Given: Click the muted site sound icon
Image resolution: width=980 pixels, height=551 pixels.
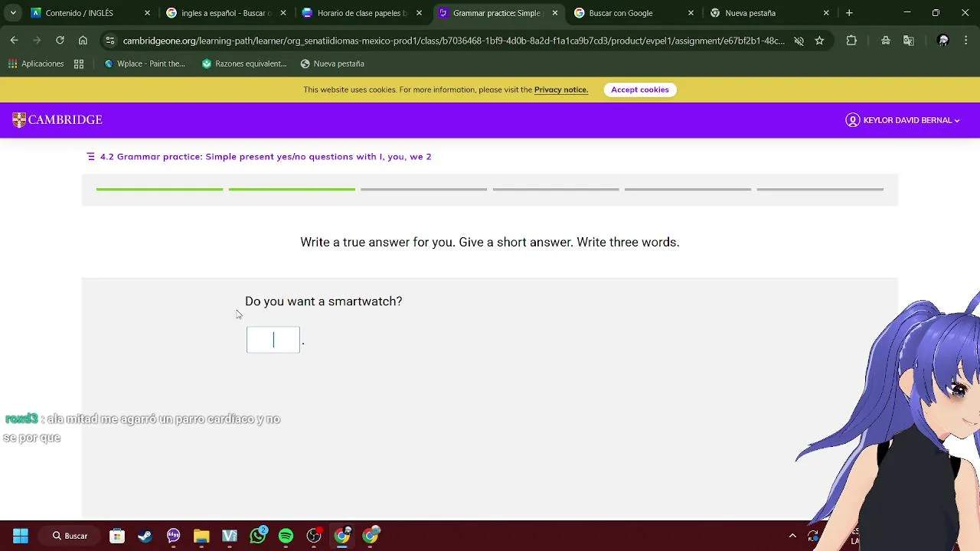Looking at the screenshot, I should pos(799,41).
